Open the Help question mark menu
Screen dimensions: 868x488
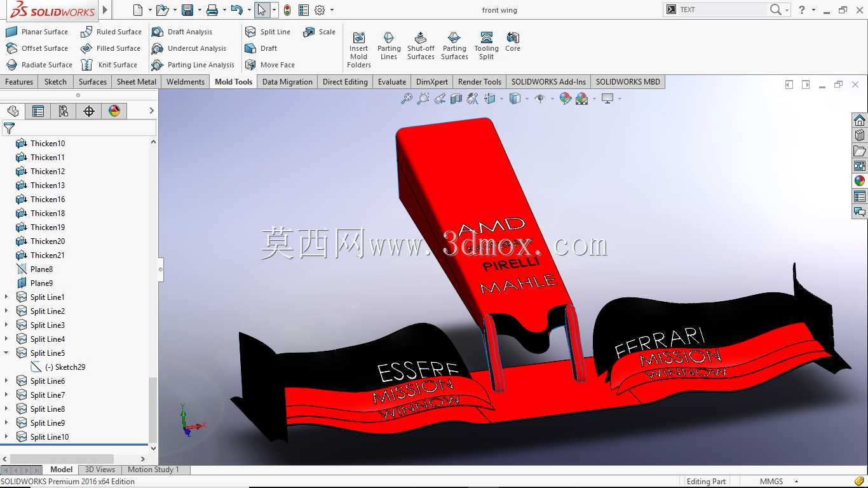[x=802, y=10]
